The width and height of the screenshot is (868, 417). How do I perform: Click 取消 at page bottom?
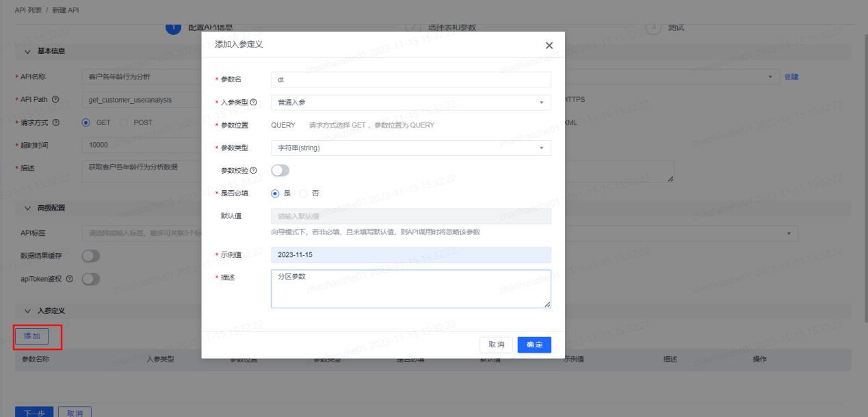tap(75, 412)
